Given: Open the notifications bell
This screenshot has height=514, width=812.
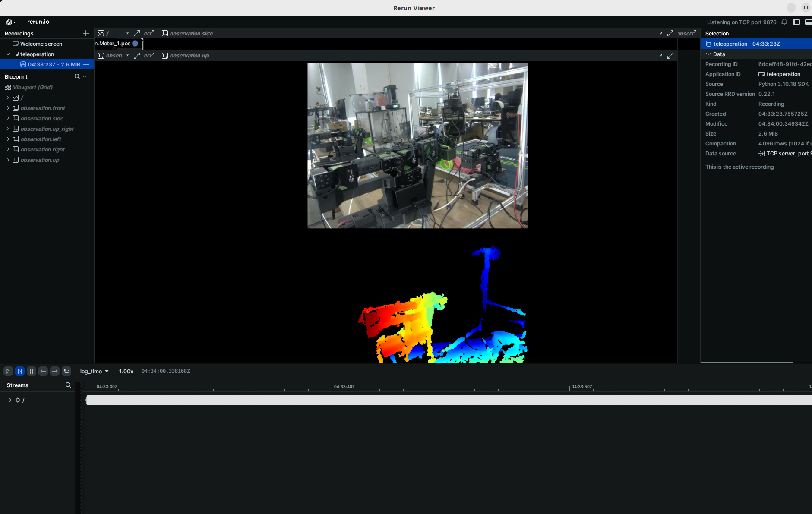Looking at the screenshot, I should [784, 22].
